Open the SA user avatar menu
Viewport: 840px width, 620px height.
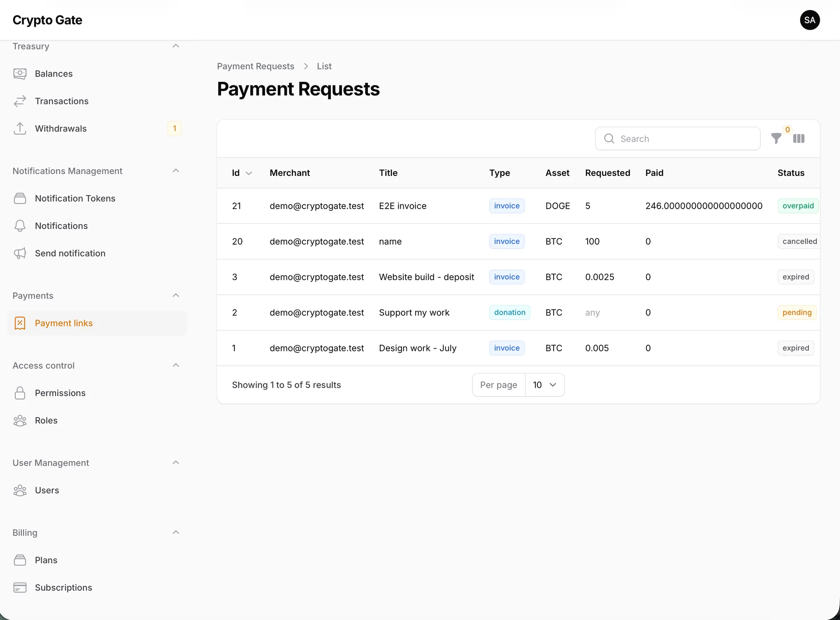[x=810, y=20]
